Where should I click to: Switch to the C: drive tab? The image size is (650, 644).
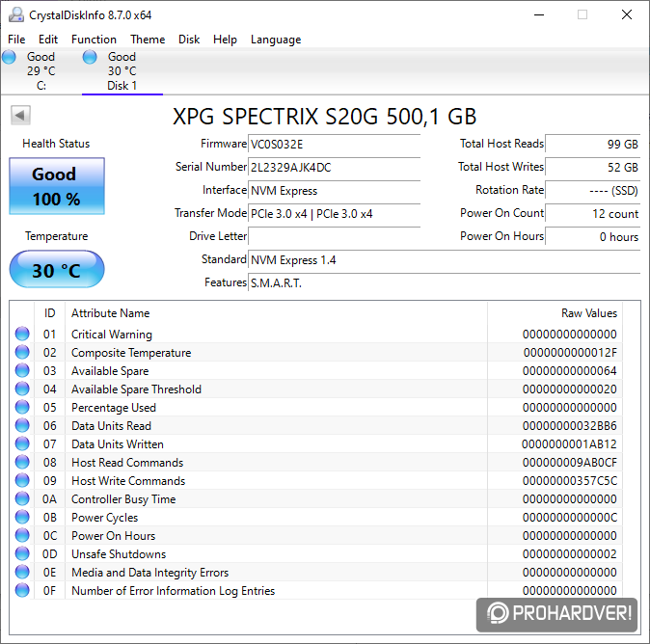click(x=41, y=71)
